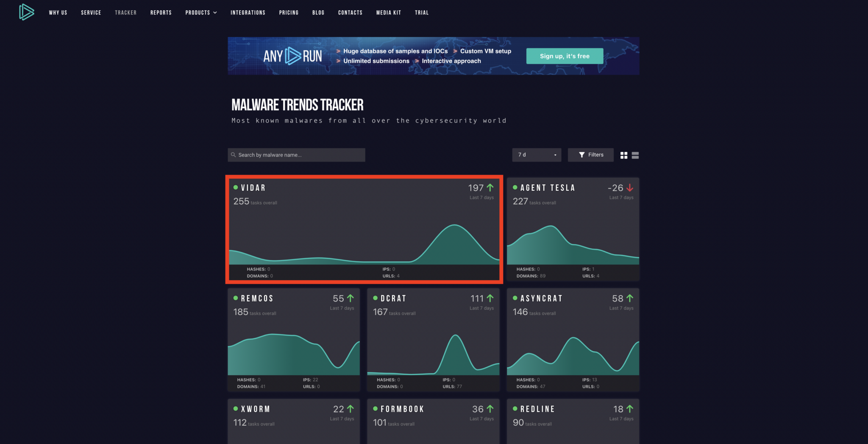Click DCRat's green upward trend arrow

[x=490, y=298]
